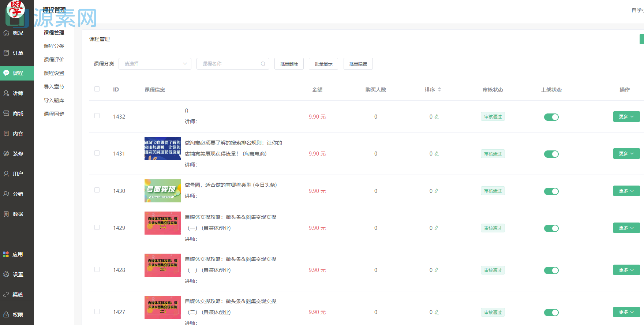Expand 更多 menu for course 1432
Viewport: 644px width, 325px height.
[x=626, y=117]
